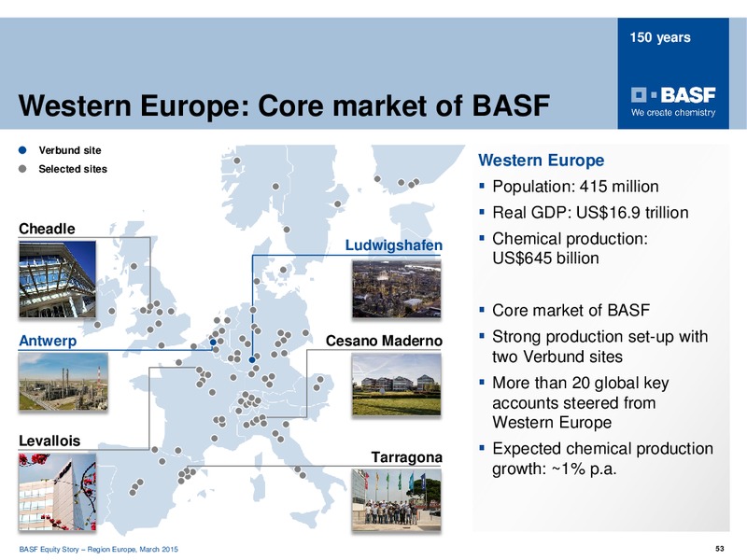747x560 pixels.
Task: Click the 'Cesano Maderno' label
Action: click(384, 341)
